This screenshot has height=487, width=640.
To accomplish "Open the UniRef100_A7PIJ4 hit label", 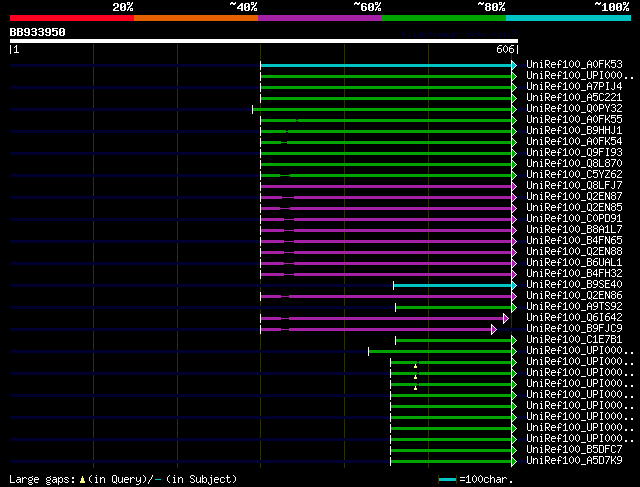I will click(x=574, y=87).
